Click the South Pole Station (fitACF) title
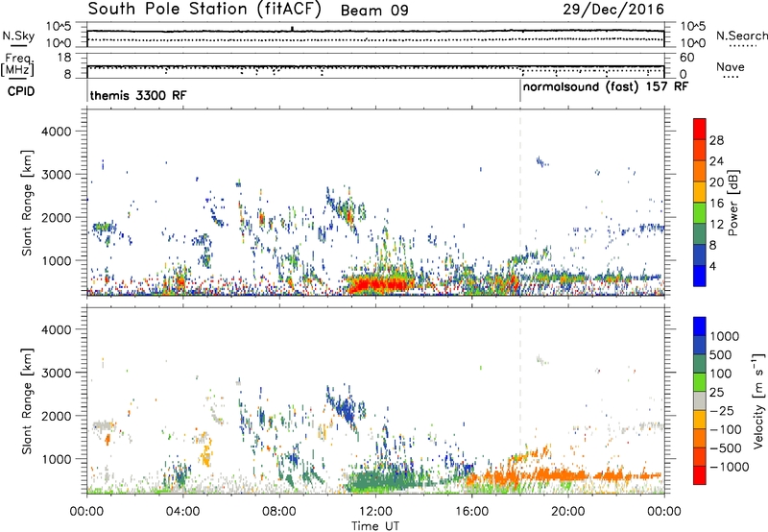The image size is (768, 532). click(x=204, y=10)
